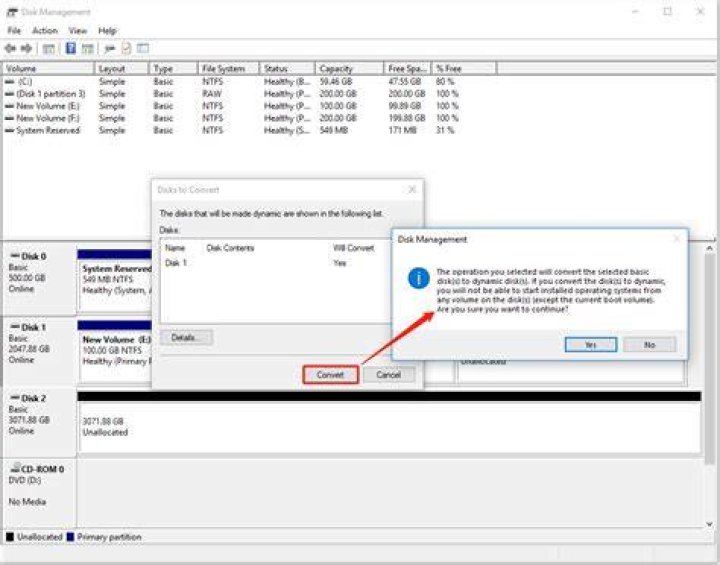Toggle the Show/Hide Action Pane toolbar icon
The height and width of the screenshot is (565, 720).
coord(88,48)
